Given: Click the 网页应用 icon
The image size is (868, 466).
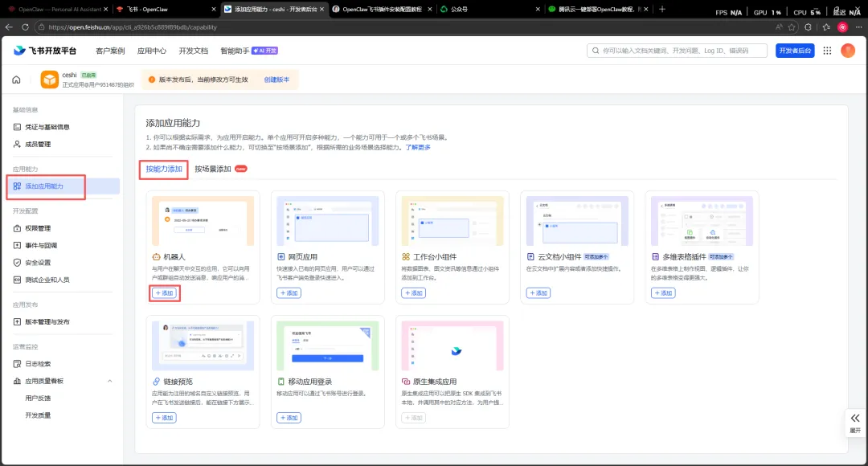Looking at the screenshot, I should click(281, 257).
